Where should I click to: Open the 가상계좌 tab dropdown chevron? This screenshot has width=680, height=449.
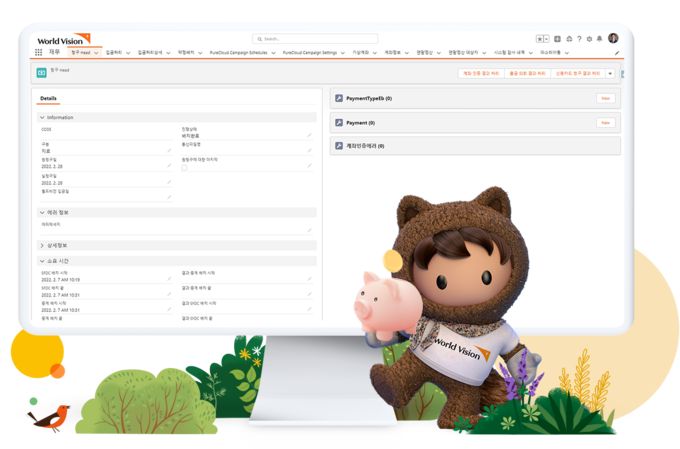(x=375, y=53)
